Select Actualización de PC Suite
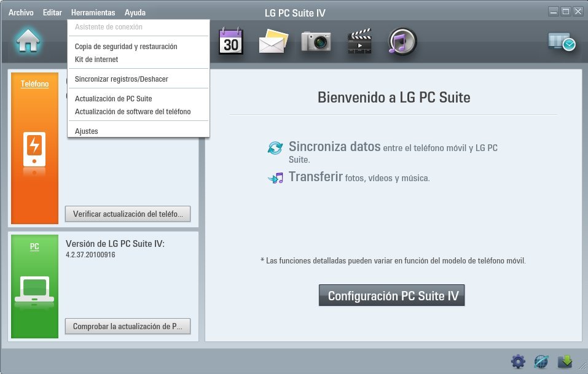 pyautogui.click(x=138, y=98)
